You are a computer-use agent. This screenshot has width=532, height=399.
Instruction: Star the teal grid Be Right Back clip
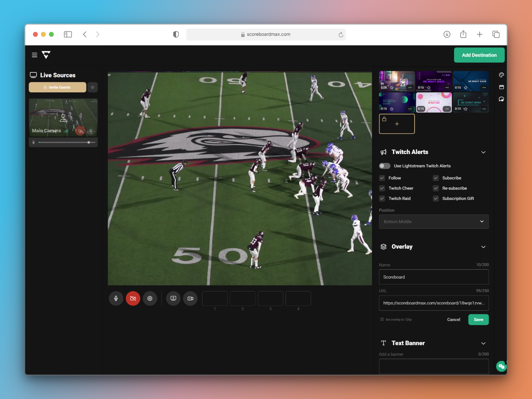point(465,109)
